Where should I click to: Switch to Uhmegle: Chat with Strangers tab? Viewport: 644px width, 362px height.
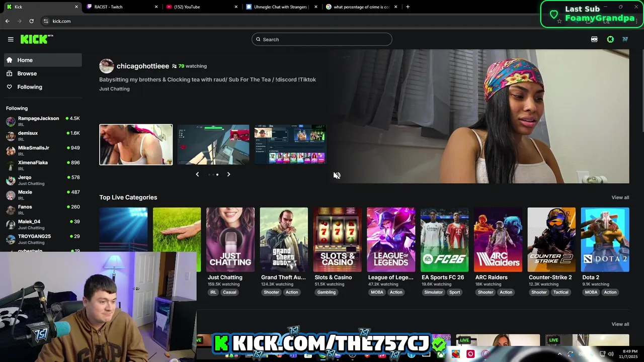click(282, 7)
